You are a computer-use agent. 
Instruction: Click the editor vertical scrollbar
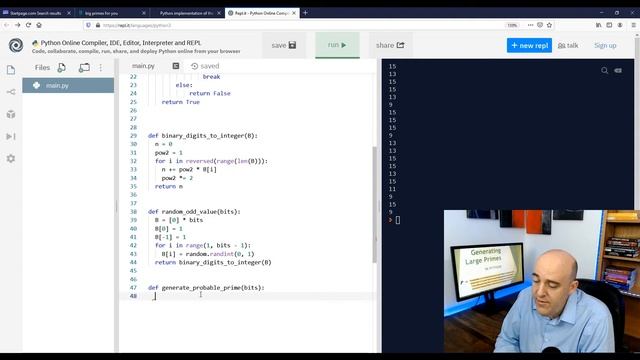[374, 204]
